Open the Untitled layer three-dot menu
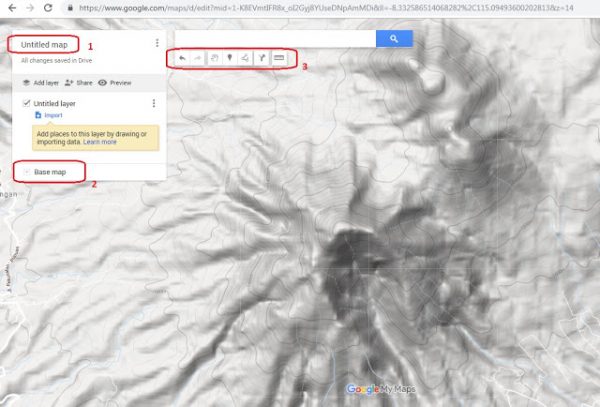This screenshot has height=407, width=600. coord(153,103)
